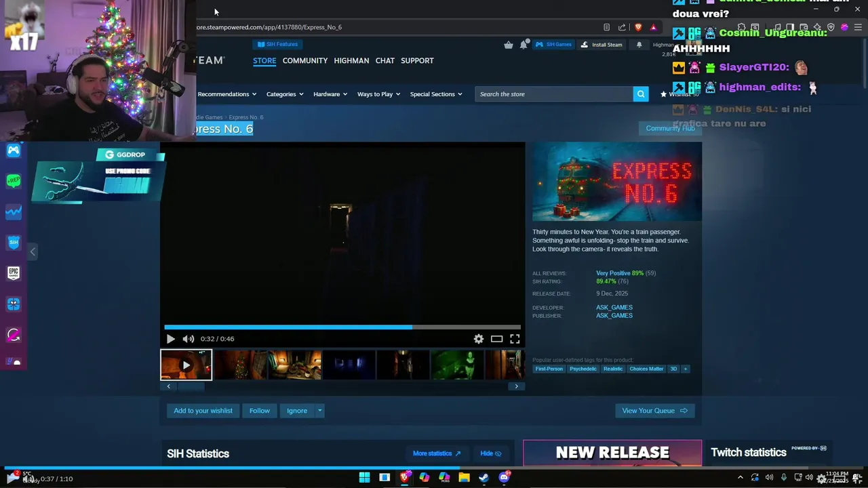Open dropdown arrow next to Ignore
The height and width of the screenshot is (488, 868).
pyautogui.click(x=319, y=411)
